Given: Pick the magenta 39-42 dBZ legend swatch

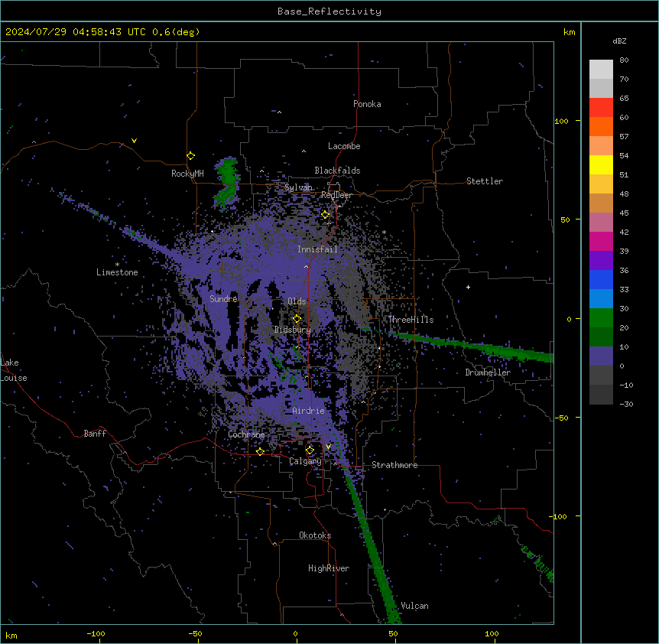Looking at the screenshot, I should tap(601, 242).
